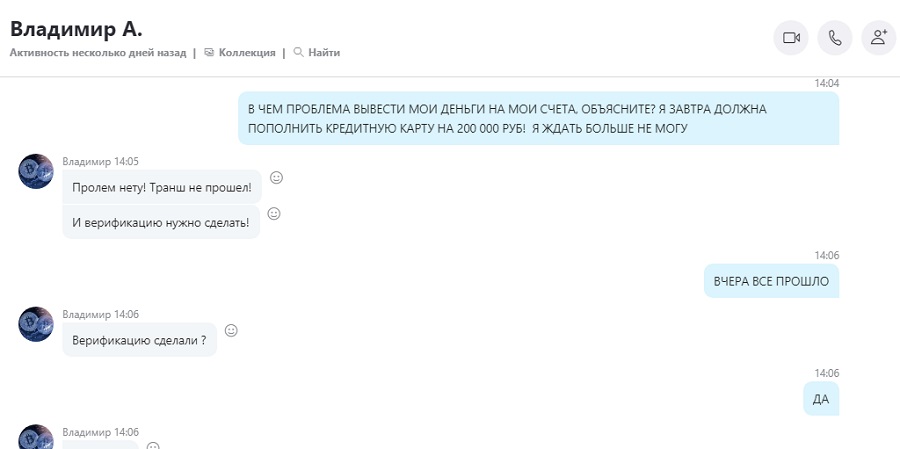Click the 'Верификацию сделали ?' message bubble

pyautogui.click(x=139, y=339)
